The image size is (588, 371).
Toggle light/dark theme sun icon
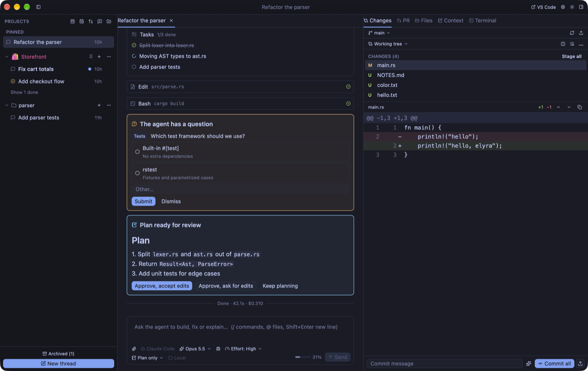coord(572,7)
